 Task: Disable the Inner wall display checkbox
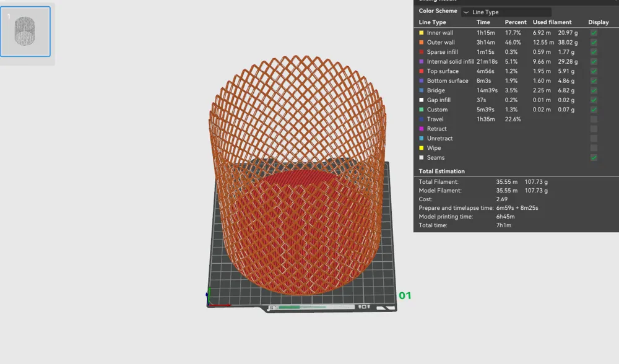(594, 32)
